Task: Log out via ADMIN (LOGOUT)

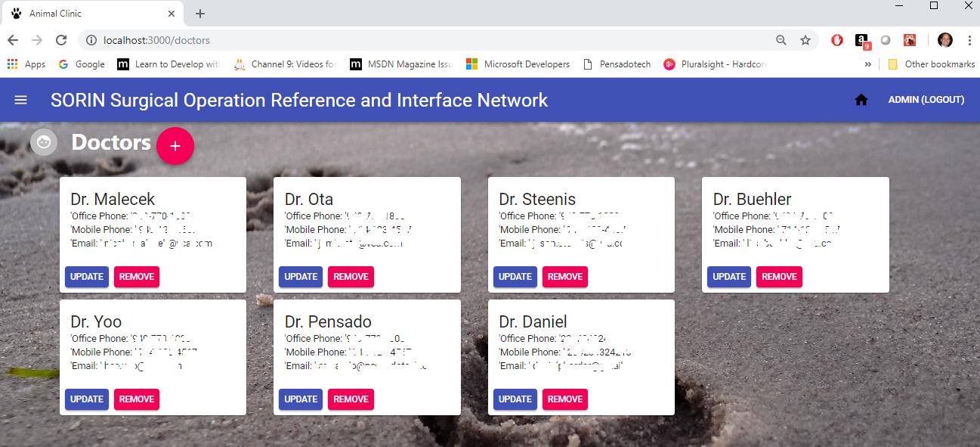Action: point(926,100)
